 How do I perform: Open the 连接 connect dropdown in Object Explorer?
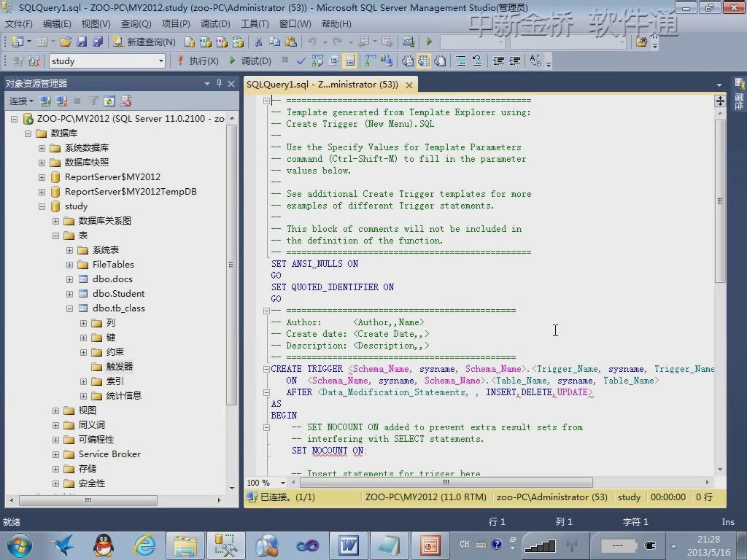21,101
